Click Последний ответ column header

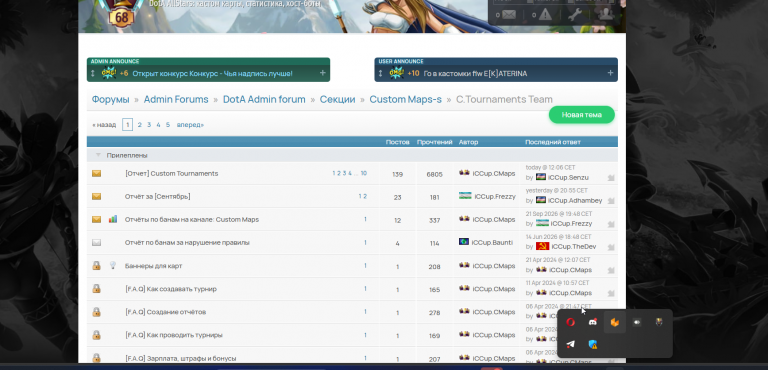(x=553, y=142)
